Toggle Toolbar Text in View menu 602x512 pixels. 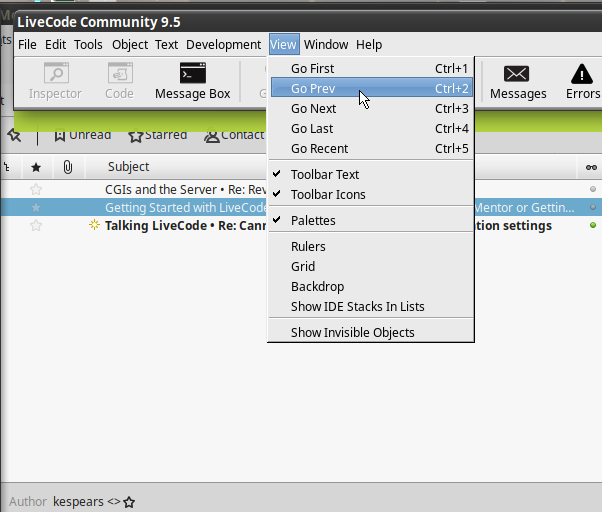tap(371, 175)
